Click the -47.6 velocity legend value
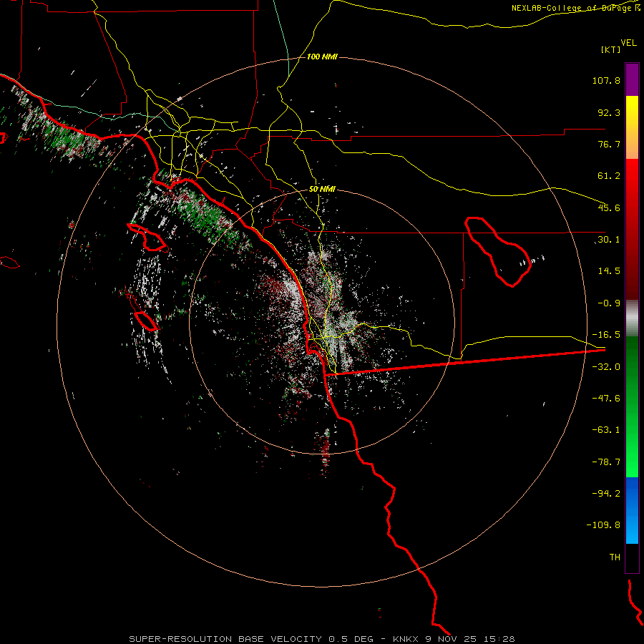This screenshot has width=644, height=644. pyautogui.click(x=606, y=399)
